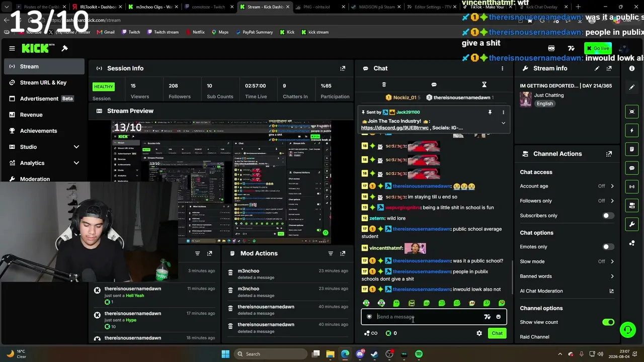Unpin the pinned message with the pin icon
Image resolution: width=644 pixels, height=362 pixels.
pos(490,112)
